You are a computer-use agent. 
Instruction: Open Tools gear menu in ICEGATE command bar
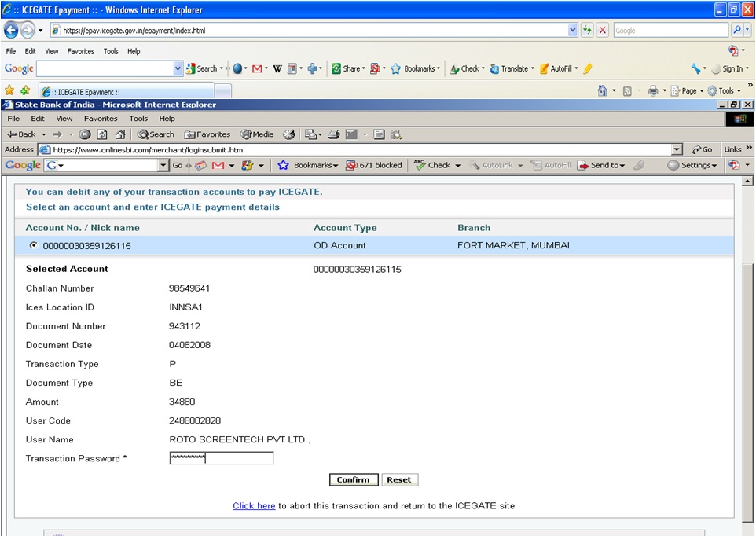tap(724, 90)
